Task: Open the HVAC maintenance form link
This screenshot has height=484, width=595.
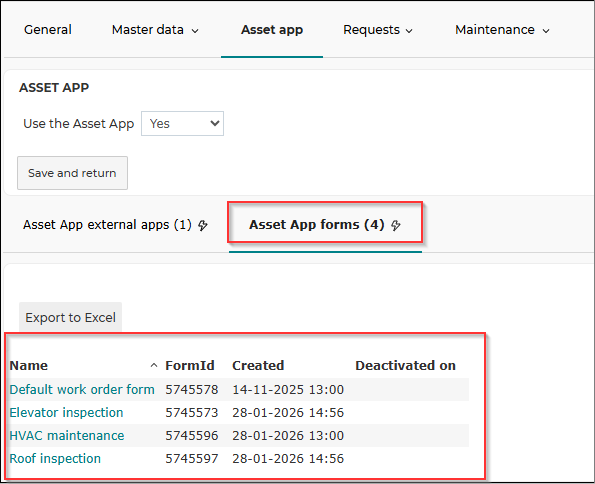Action: pyautogui.click(x=66, y=435)
